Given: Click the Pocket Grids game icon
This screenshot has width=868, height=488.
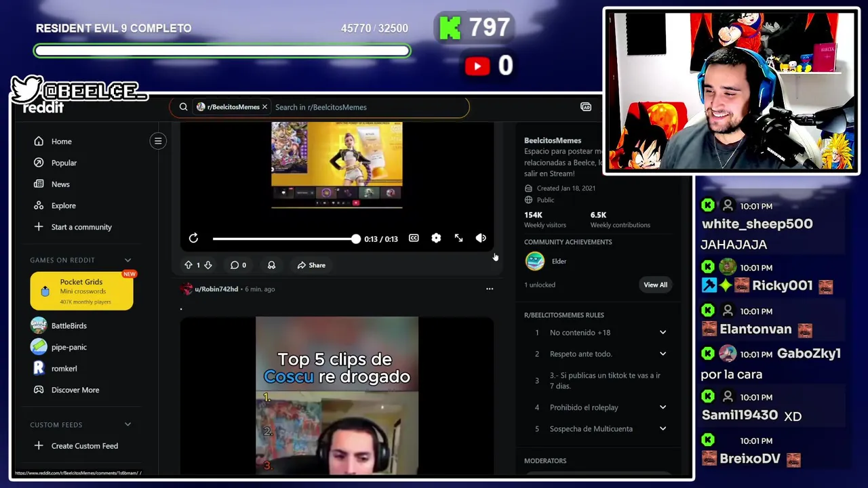Looking at the screenshot, I should [45, 291].
